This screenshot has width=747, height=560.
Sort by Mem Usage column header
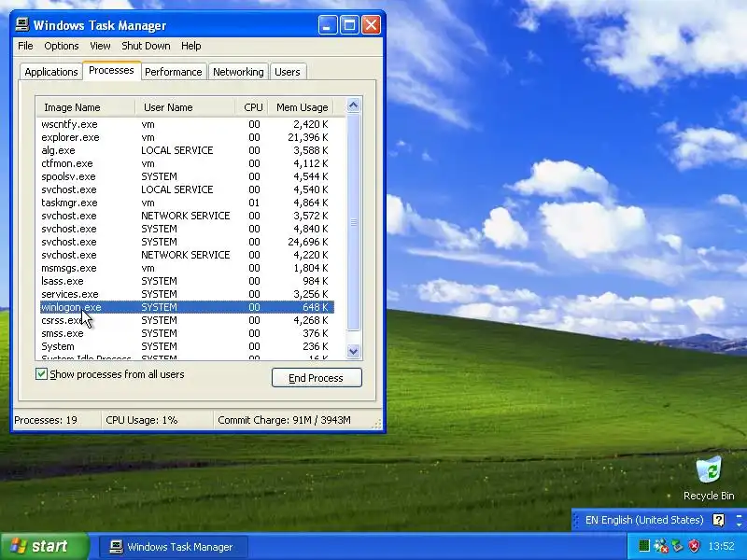301,107
